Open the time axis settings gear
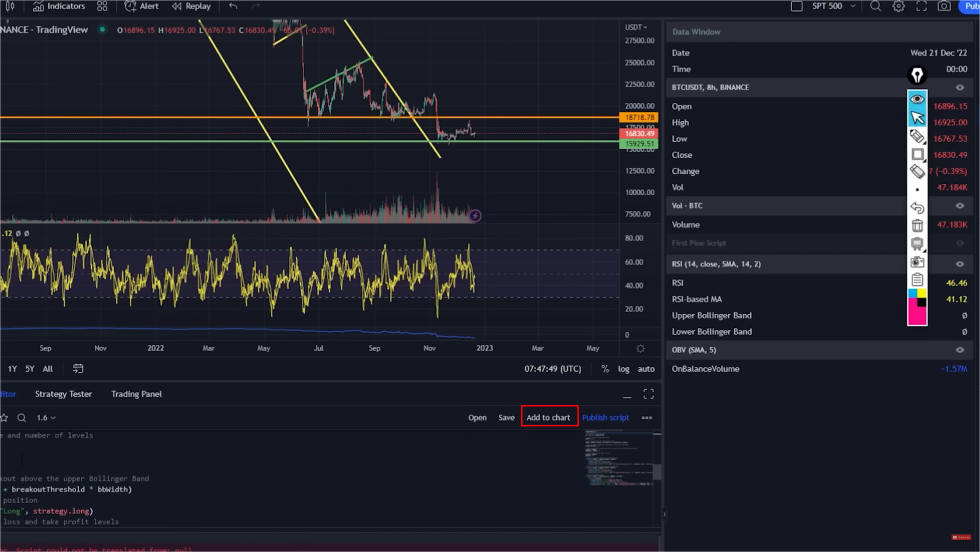Image resolution: width=980 pixels, height=552 pixels. click(x=641, y=348)
